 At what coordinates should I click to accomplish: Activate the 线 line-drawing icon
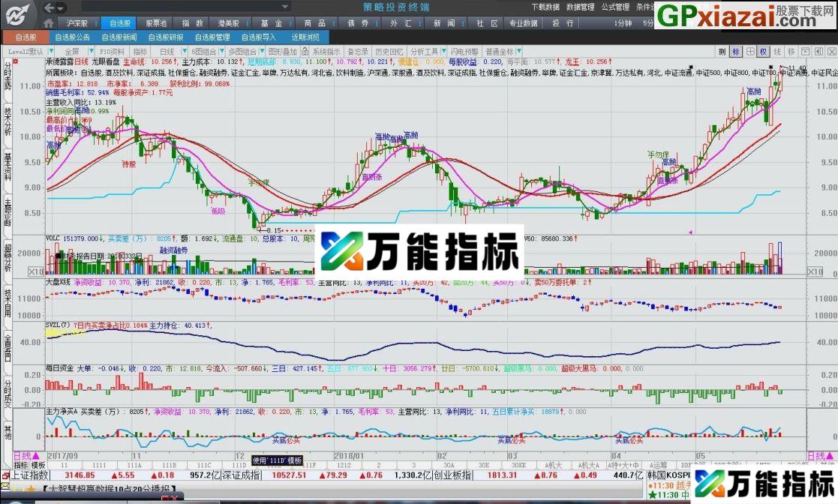(x=777, y=52)
